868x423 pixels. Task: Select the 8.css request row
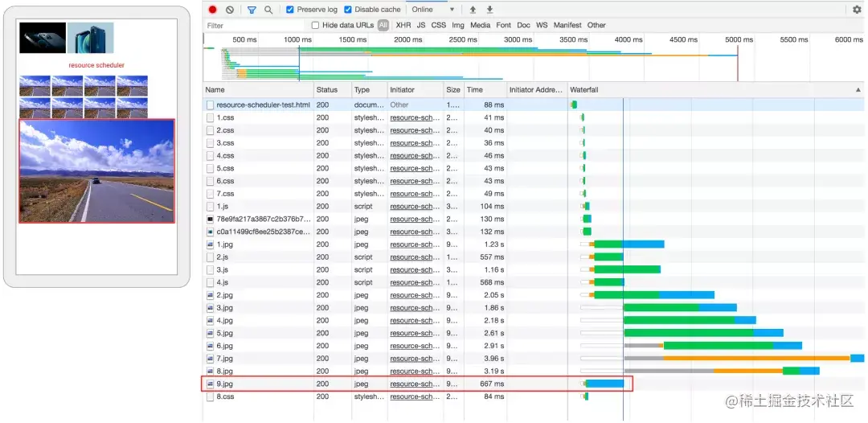tap(534, 397)
